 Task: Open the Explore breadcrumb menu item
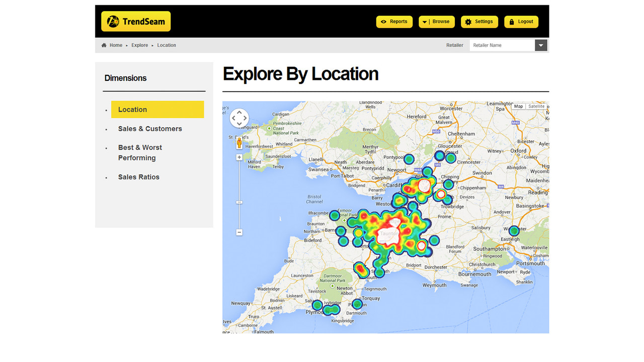[139, 45]
